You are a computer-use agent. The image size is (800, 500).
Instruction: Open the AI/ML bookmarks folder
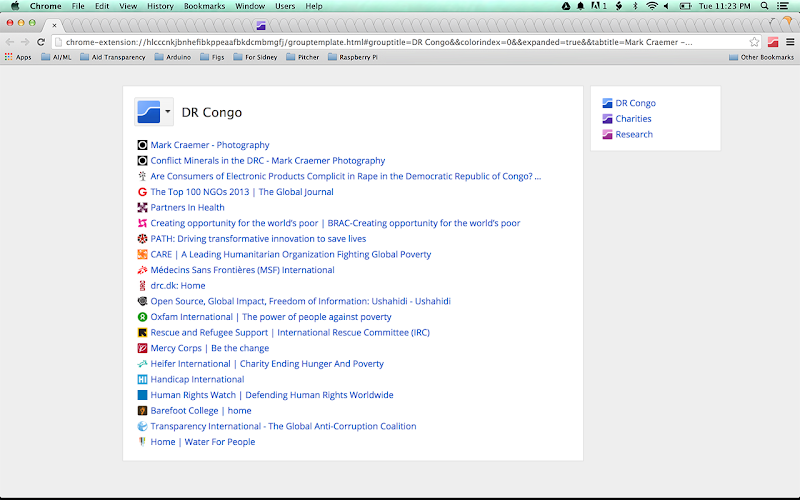[x=56, y=57]
